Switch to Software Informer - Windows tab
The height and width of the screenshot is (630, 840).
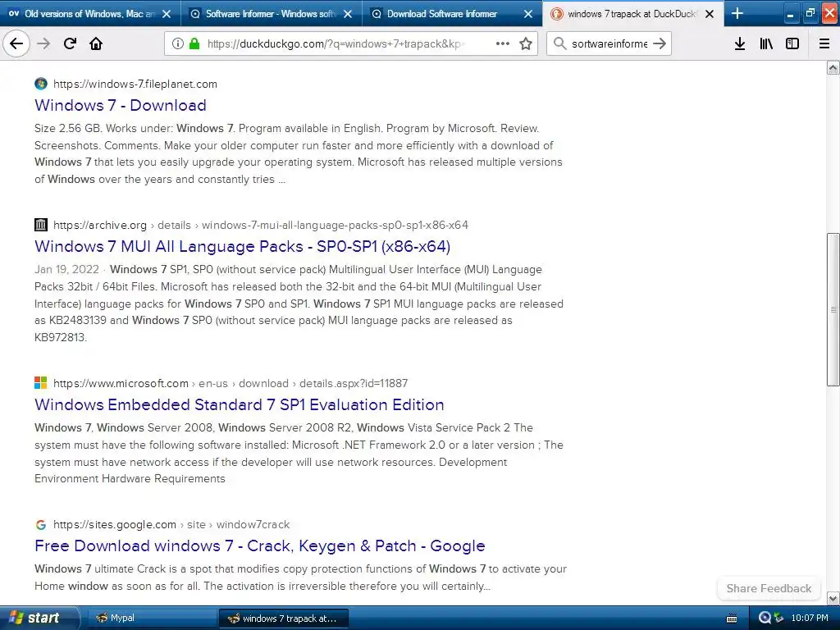271,14
